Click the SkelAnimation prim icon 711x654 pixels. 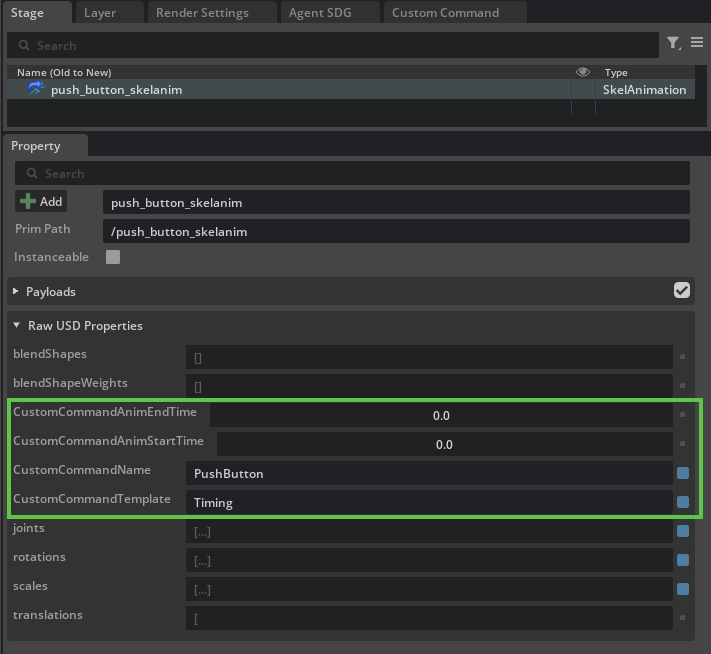click(36, 88)
